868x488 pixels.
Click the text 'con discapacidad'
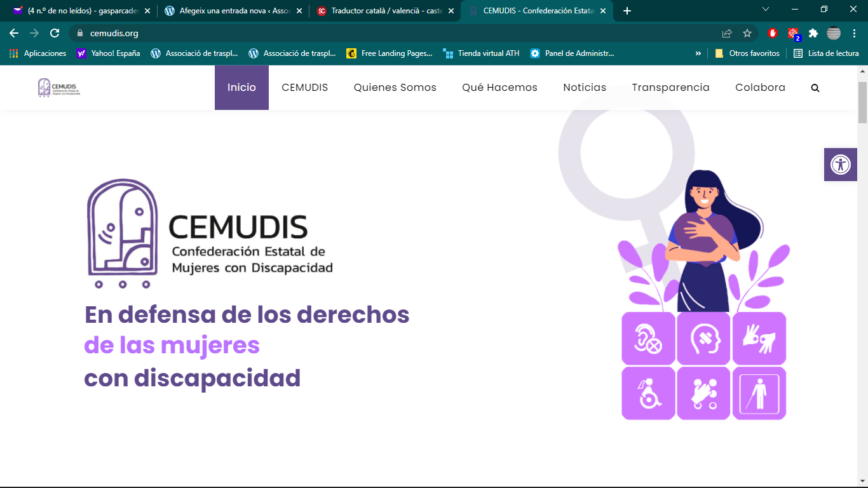[193, 379]
